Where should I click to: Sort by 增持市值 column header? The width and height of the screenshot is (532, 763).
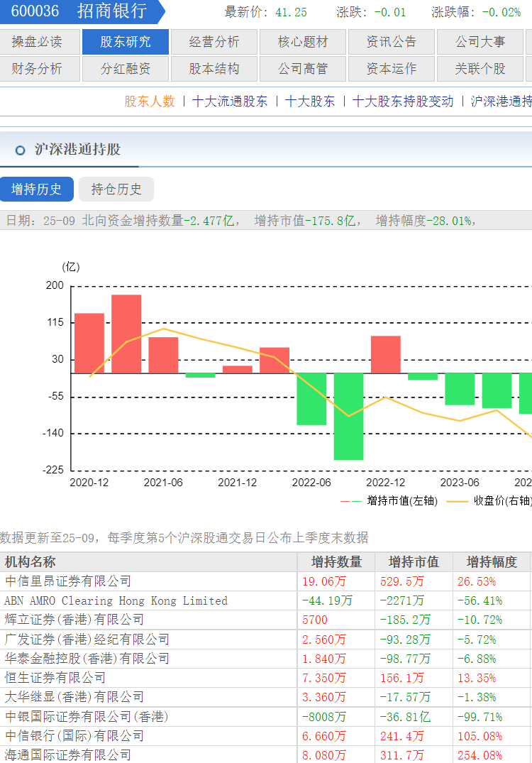(414, 562)
